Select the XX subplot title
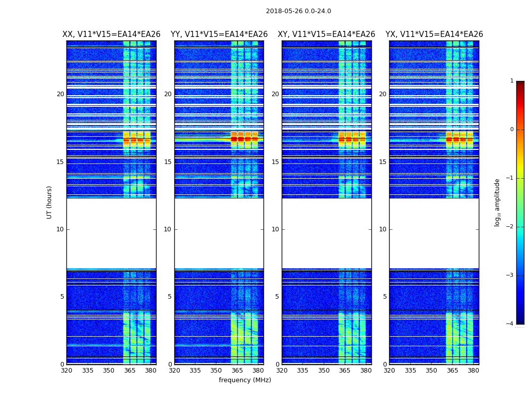This screenshot has width=532, height=405. click(x=111, y=34)
